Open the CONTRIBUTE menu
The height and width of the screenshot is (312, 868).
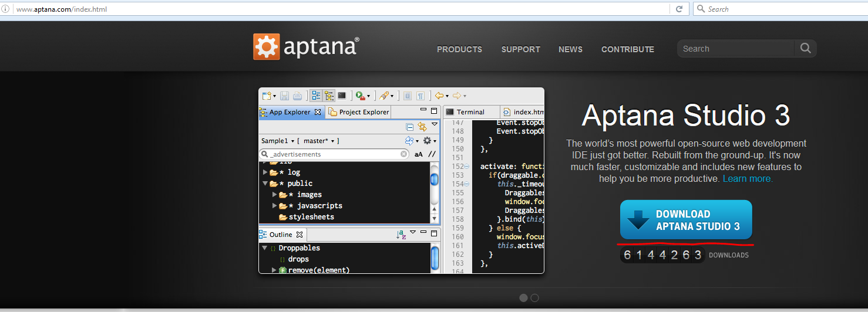[x=628, y=49]
